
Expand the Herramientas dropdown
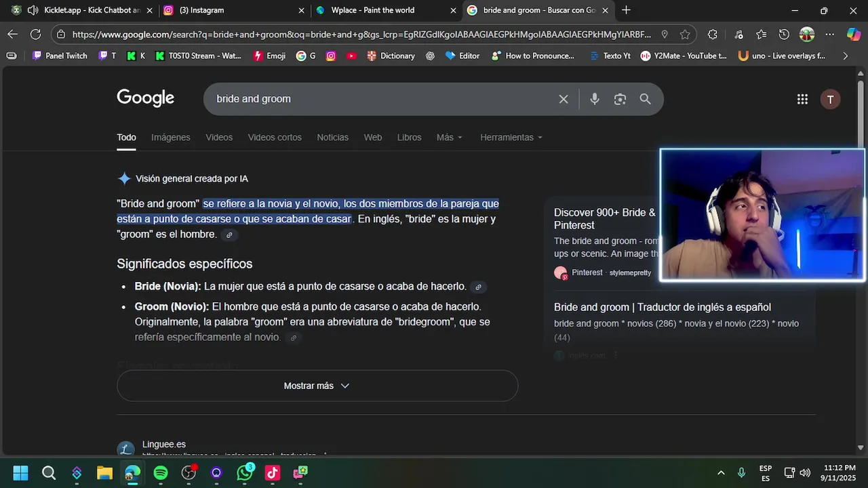(x=511, y=137)
